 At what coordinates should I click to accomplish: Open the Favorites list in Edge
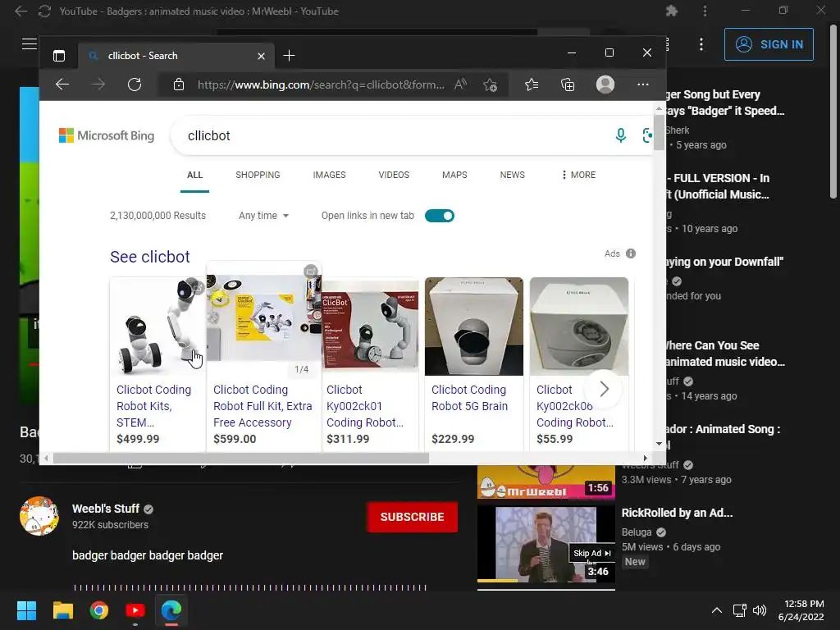coord(532,84)
